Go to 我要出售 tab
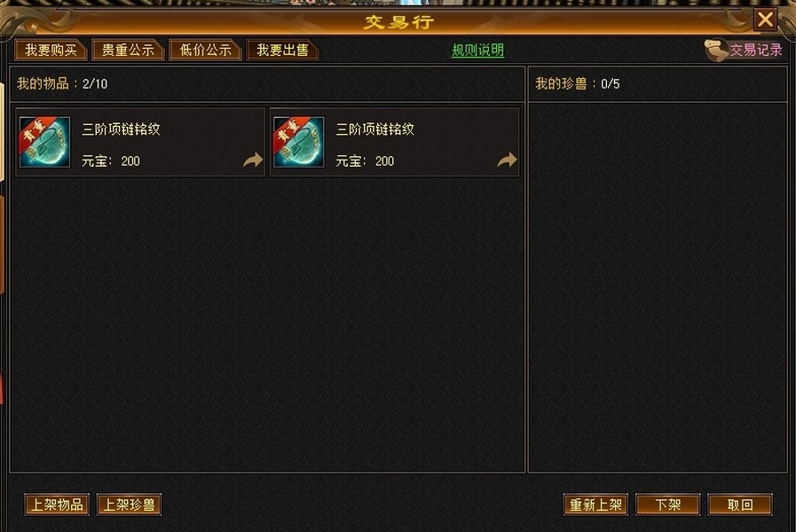Image resolution: width=796 pixels, height=532 pixels. coord(282,51)
